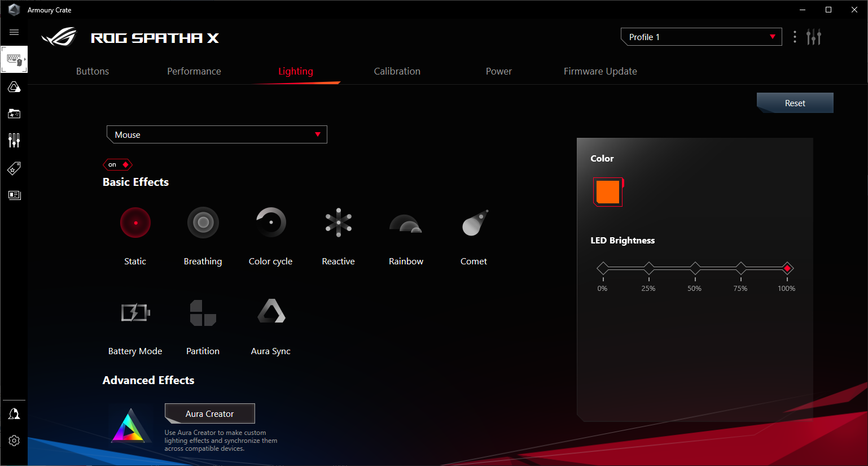
Task: Click the "Aura Sync" effect label
Action: point(271,351)
